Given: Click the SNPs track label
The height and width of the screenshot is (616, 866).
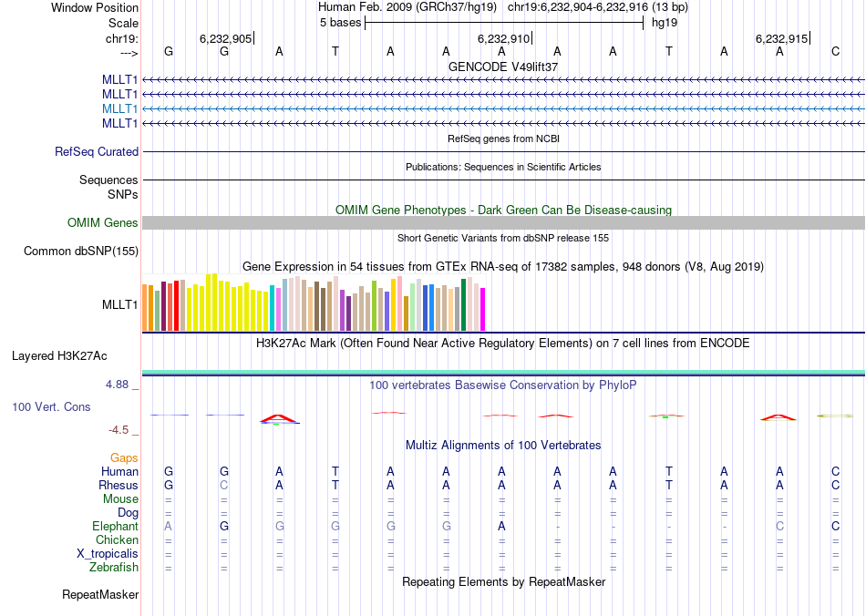Looking at the screenshot, I should (123, 194).
